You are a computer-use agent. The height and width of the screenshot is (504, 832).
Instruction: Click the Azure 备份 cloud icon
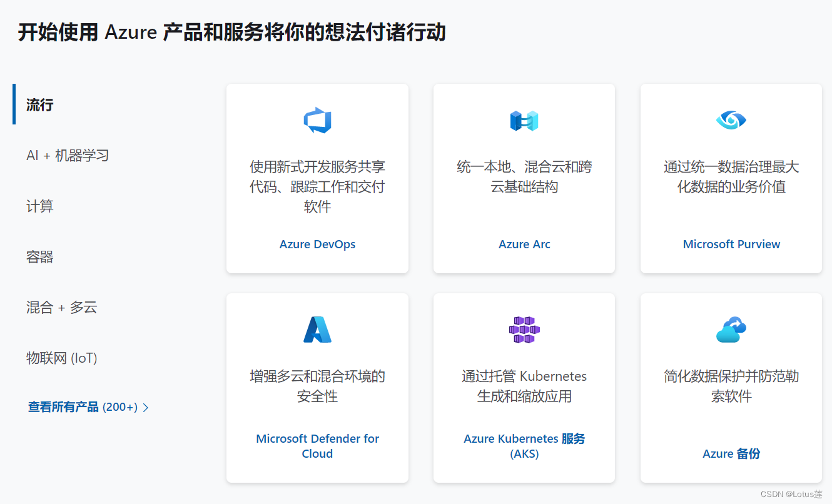(x=731, y=330)
